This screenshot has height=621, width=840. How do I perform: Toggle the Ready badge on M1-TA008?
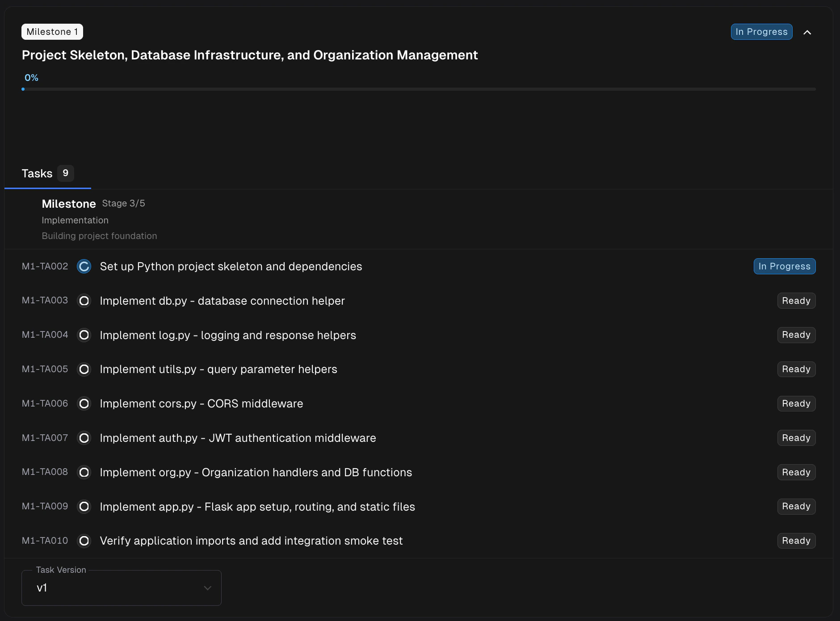(796, 472)
